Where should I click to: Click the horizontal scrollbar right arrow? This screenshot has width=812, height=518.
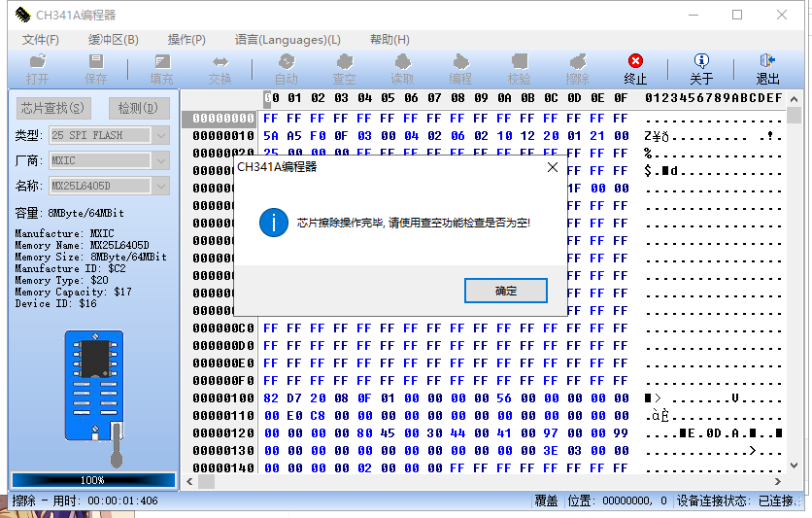(x=778, y=482)
